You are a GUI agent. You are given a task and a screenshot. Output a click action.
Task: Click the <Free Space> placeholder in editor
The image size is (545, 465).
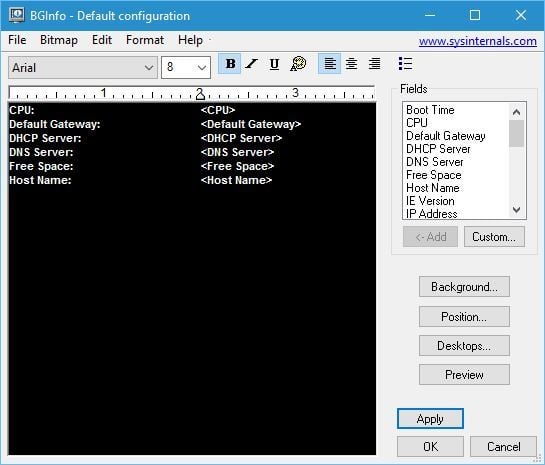pyautogui.click(x=237, y=166)
